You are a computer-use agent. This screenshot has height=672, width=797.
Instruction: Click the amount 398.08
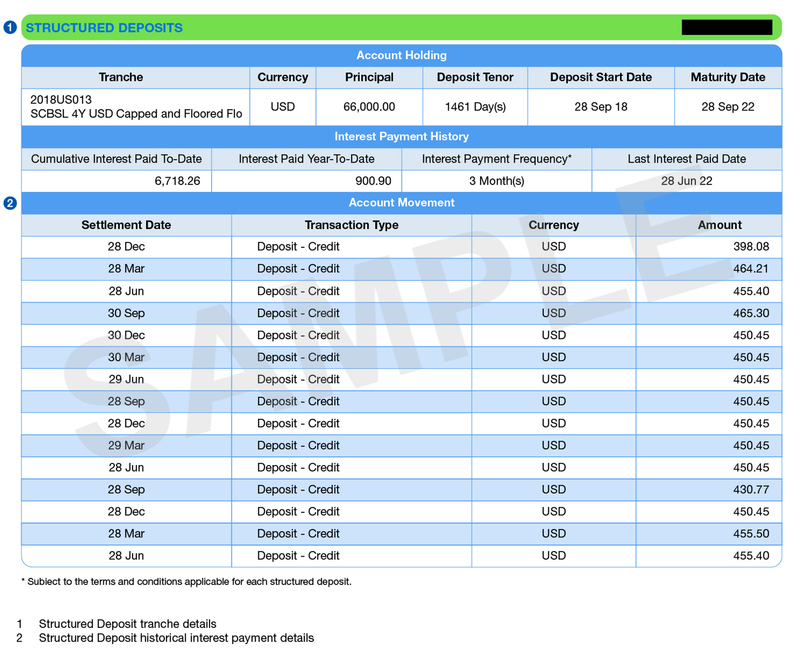(751, 247)
